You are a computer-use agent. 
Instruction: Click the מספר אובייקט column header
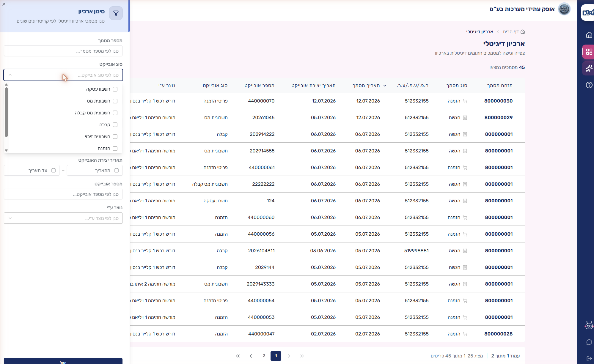pos(259,86)
